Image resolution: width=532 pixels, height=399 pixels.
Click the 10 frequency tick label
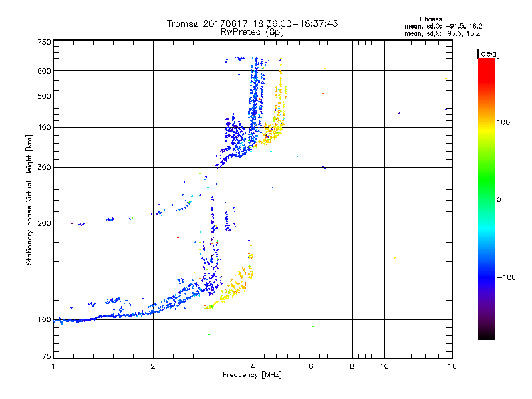[384, 366]
